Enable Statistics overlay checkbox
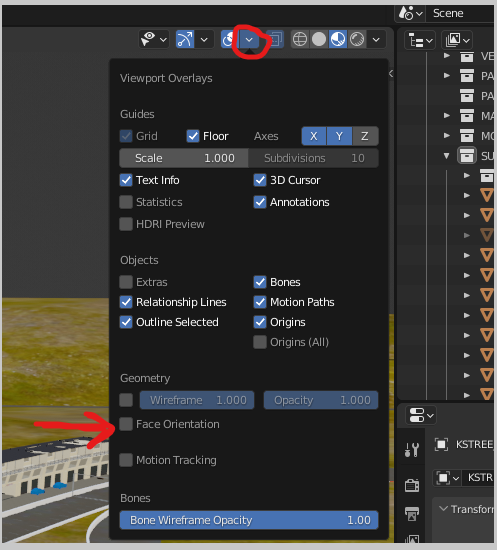Screen dimensions: 497x550 pyautogui.click(x=126, y=202)
